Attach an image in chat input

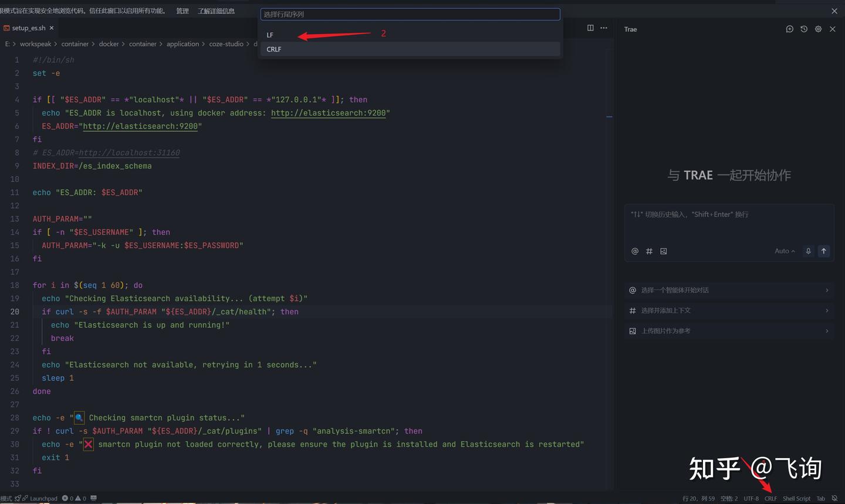click(664, 251)
